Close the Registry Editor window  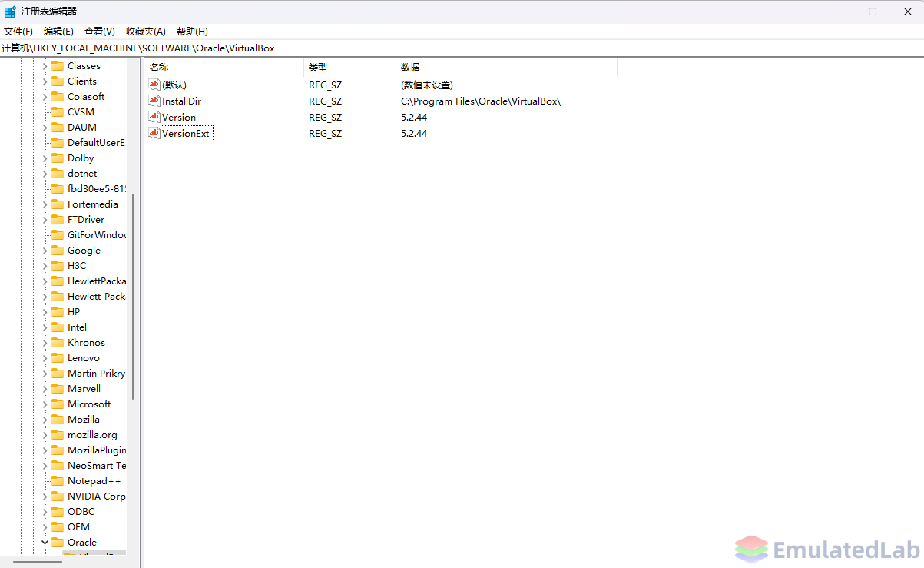point(907,12)
